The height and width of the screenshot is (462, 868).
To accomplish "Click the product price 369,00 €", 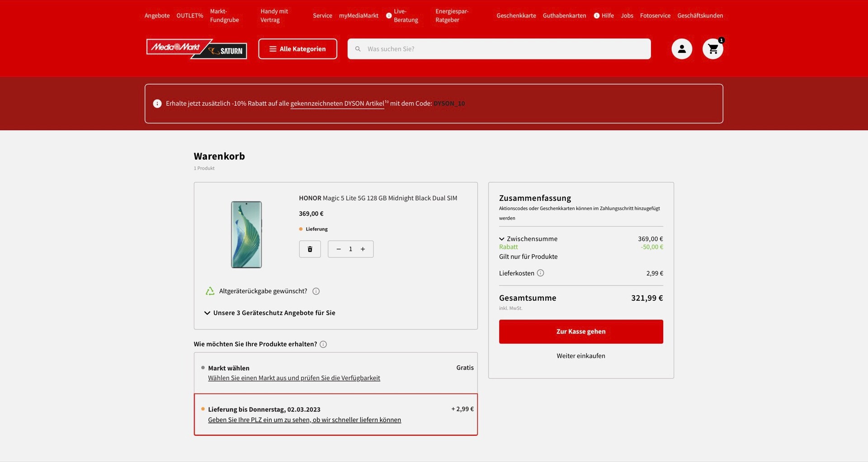I will tap(311, 214).
